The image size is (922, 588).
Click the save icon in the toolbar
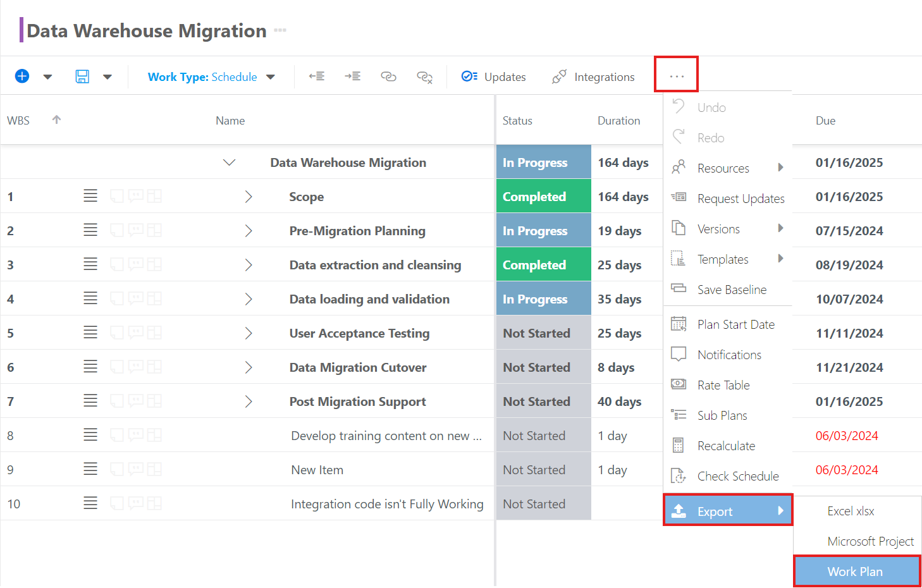click(82, 77)
